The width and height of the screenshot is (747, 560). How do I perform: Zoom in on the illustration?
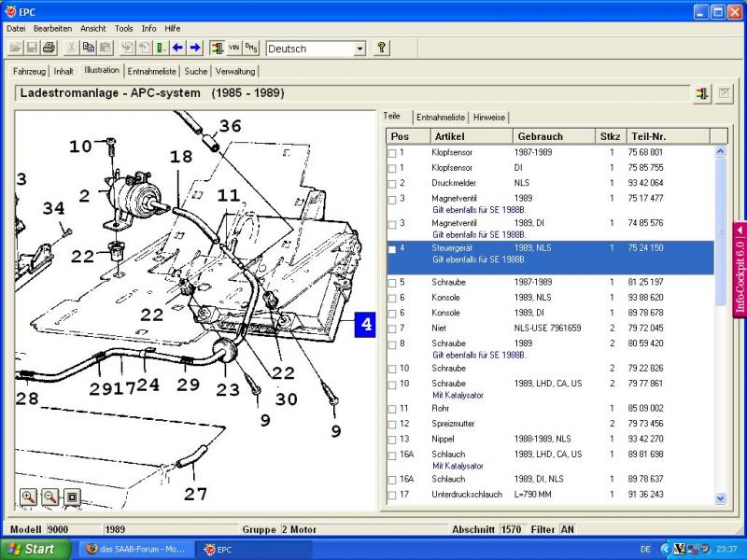[29, 497]
